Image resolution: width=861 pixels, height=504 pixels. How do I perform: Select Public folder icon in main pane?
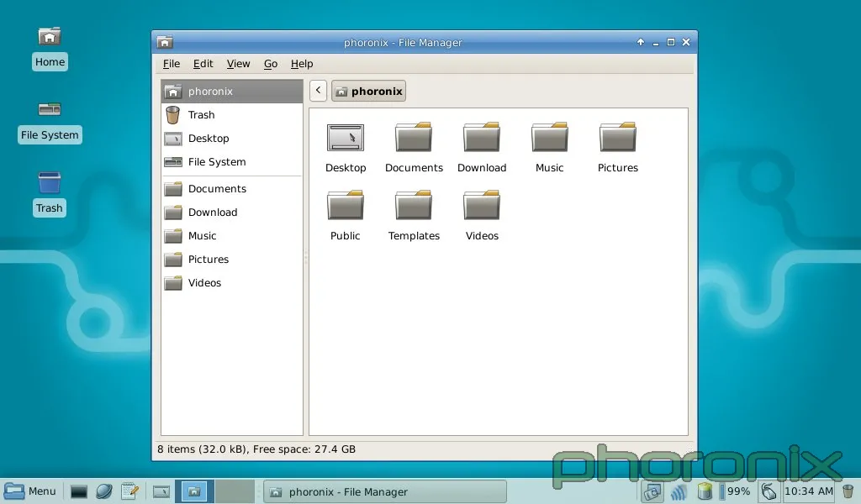[x=346, y=205]
